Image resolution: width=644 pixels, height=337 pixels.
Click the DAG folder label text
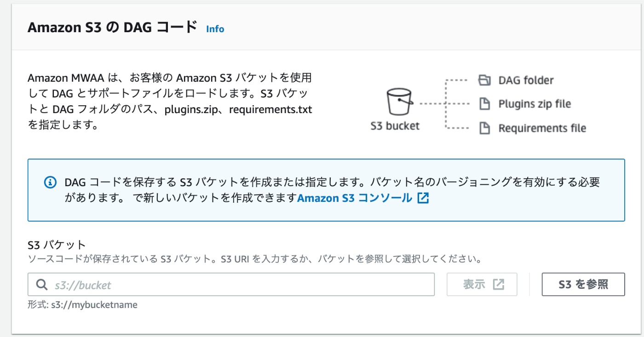tap(526, 80)
